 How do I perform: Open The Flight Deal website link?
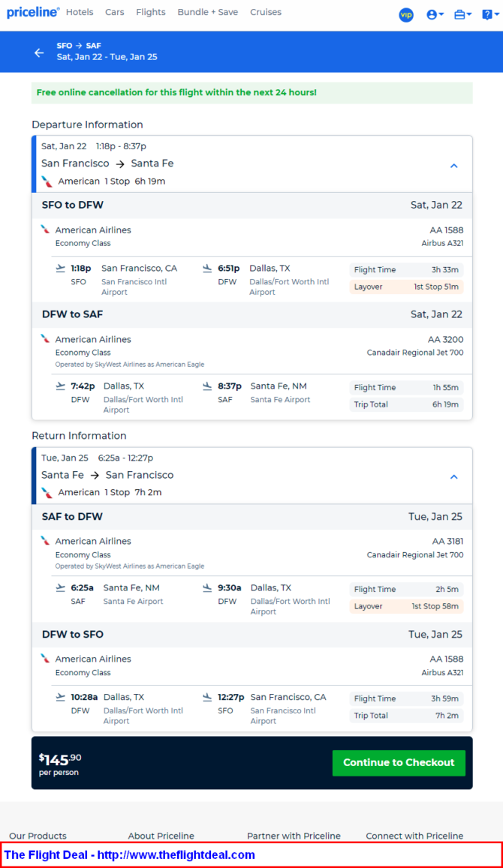pyautogui.click(x=130, y=854)
